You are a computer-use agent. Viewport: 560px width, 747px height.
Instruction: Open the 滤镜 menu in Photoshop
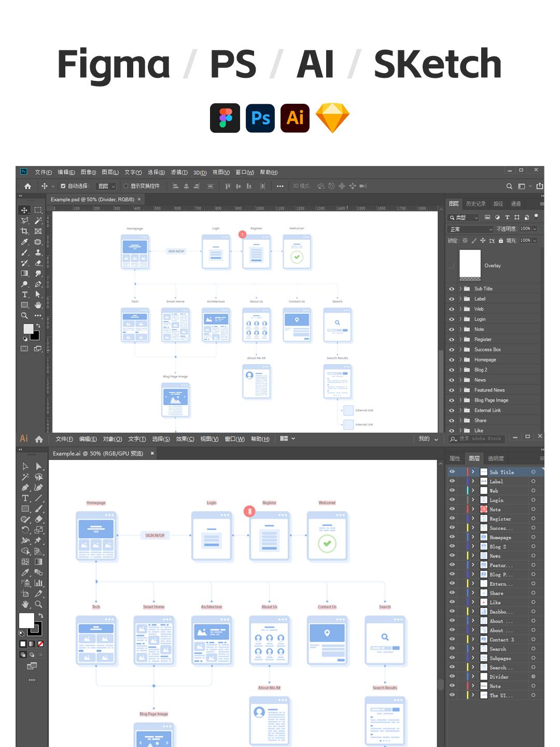coord(179,172)
